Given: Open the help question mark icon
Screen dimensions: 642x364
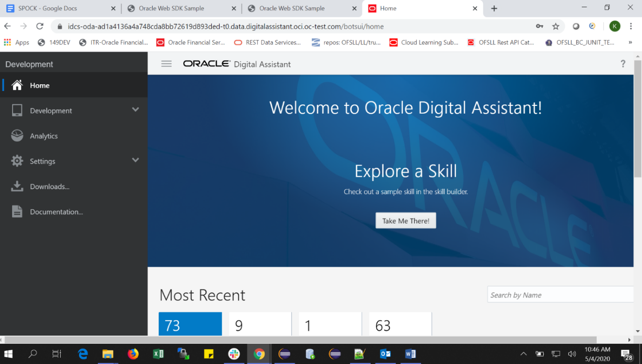Looking at the screenshot, I should tap(623, 64).
